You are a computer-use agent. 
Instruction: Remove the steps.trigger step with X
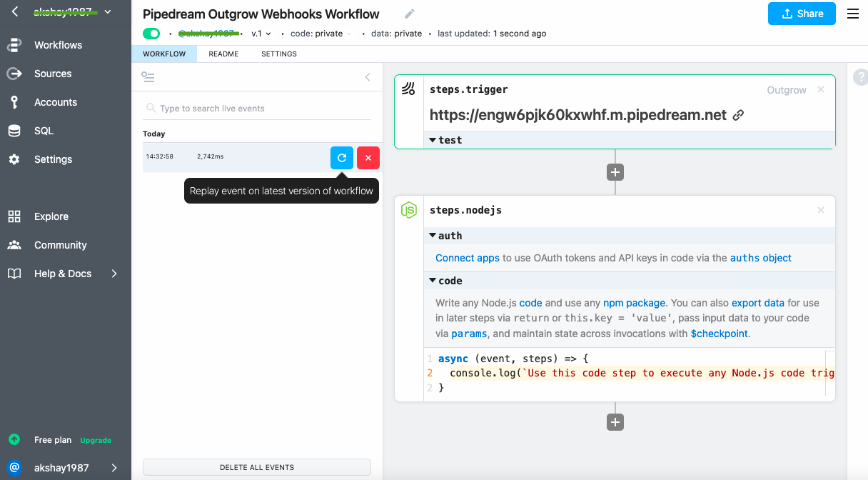821,89
